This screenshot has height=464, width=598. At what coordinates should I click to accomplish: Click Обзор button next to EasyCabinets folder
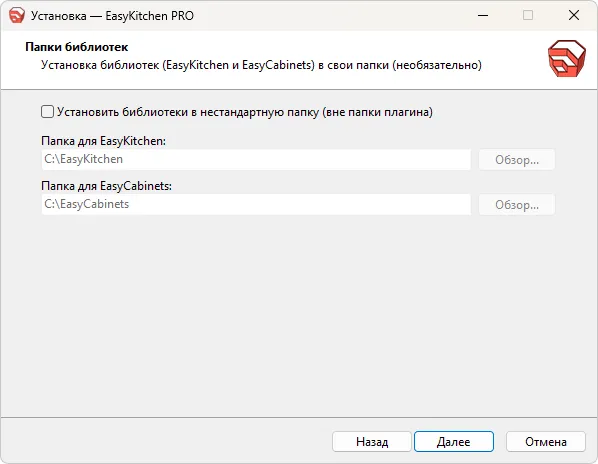coord(517,205)
